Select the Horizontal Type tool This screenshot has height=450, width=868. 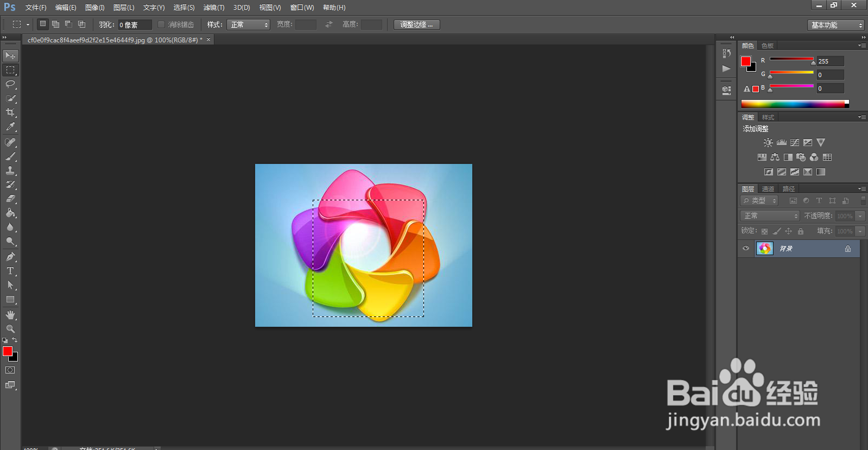[10, 271]
